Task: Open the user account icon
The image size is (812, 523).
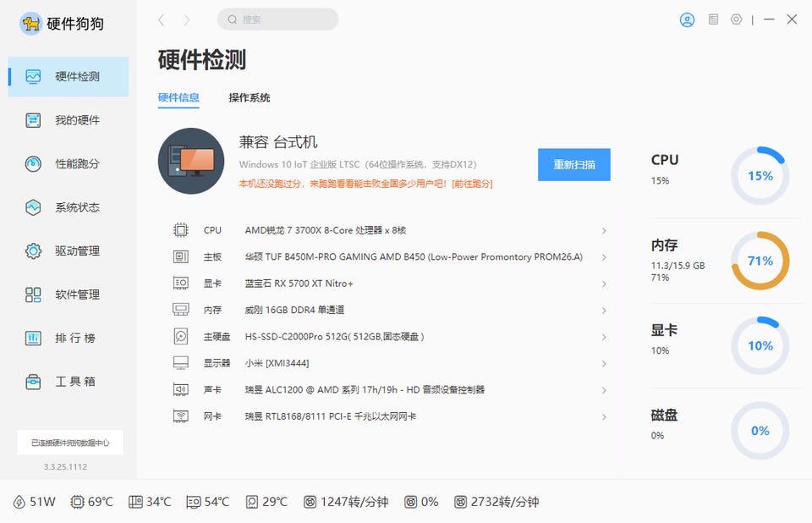Action: point(687,19)
